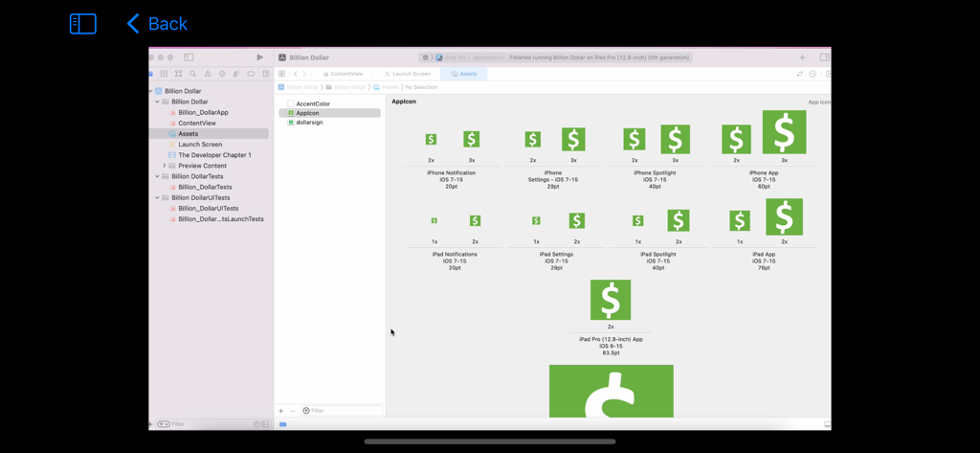The image size is (980, 453).
Task: Open the navigator filter options dropdown
Action: pyautogui.click(x=164, y=424)
